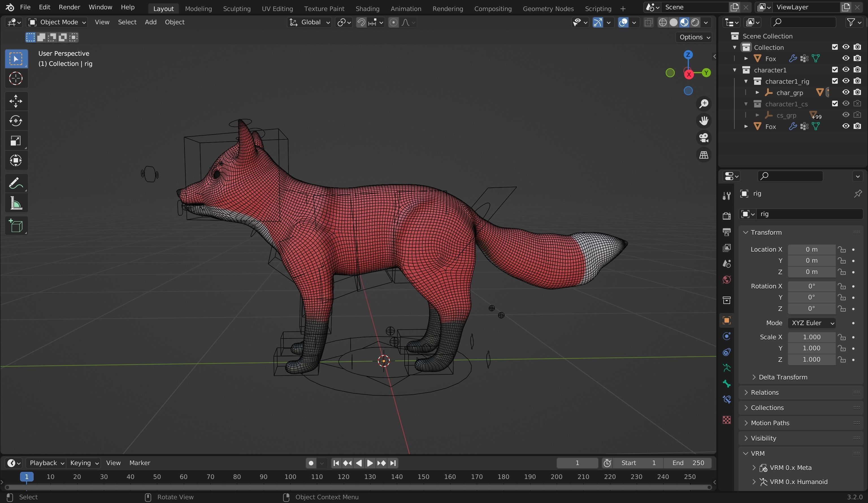The width and height of the screenshot is (868, 503).
Task: Open the World properties tab
Action: point(726,280)
